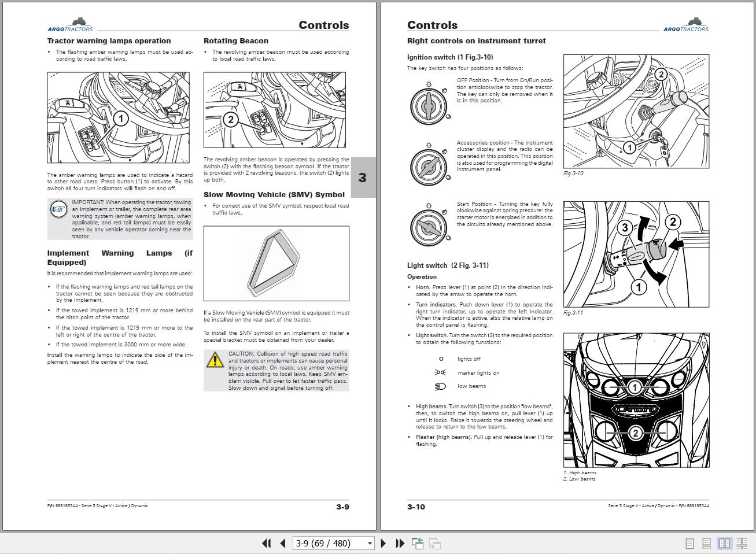Jump to the last page
The width and height of the screenshot is (756, 554).
400,543
